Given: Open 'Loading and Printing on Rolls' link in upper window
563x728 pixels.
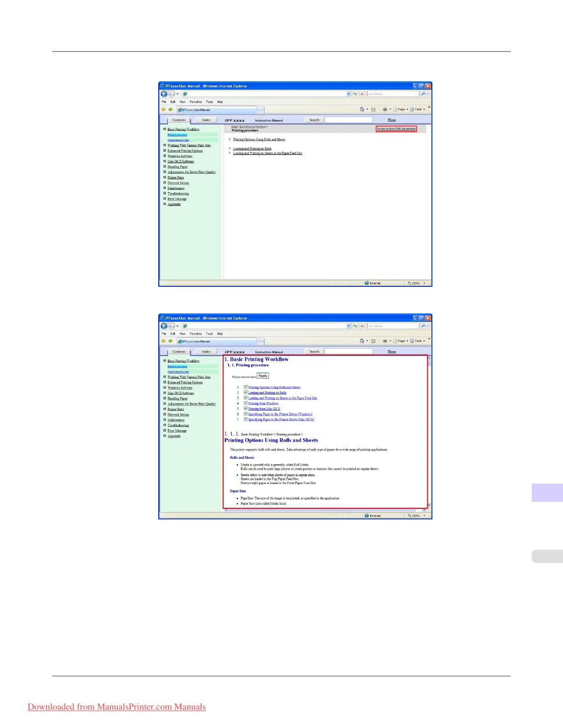Looking at the screenshot, I should [x=252, y=148].
